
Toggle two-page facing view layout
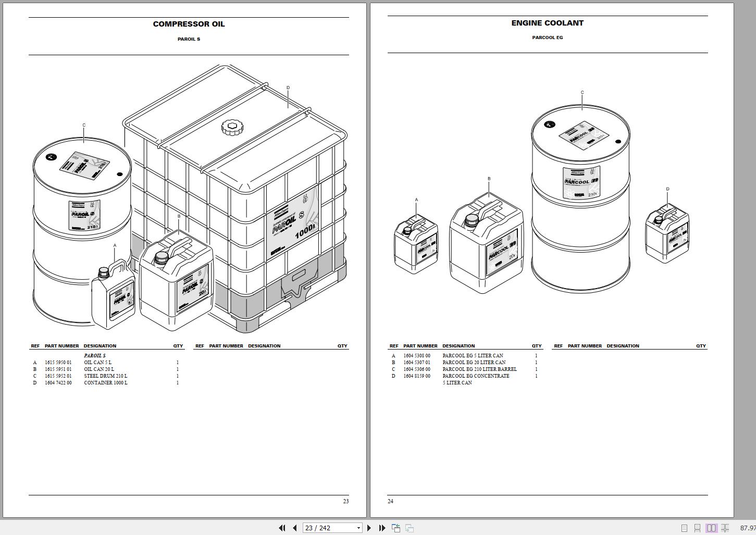click(x=711, y=528)
